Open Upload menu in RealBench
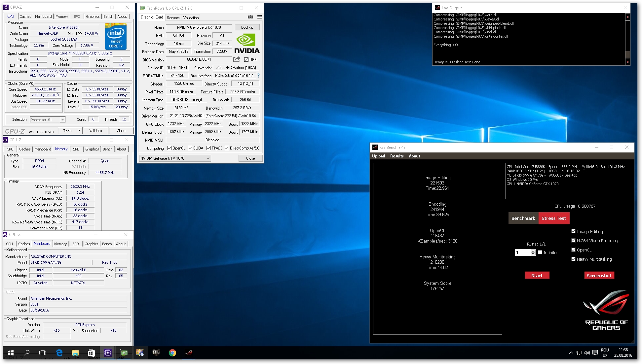The image size is (642, 364). (x=379, y=156)
